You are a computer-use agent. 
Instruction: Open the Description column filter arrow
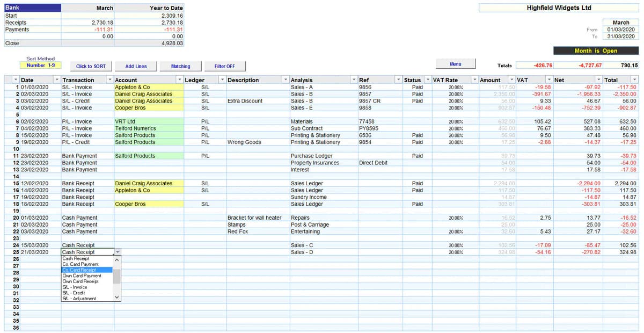[286, 80]
